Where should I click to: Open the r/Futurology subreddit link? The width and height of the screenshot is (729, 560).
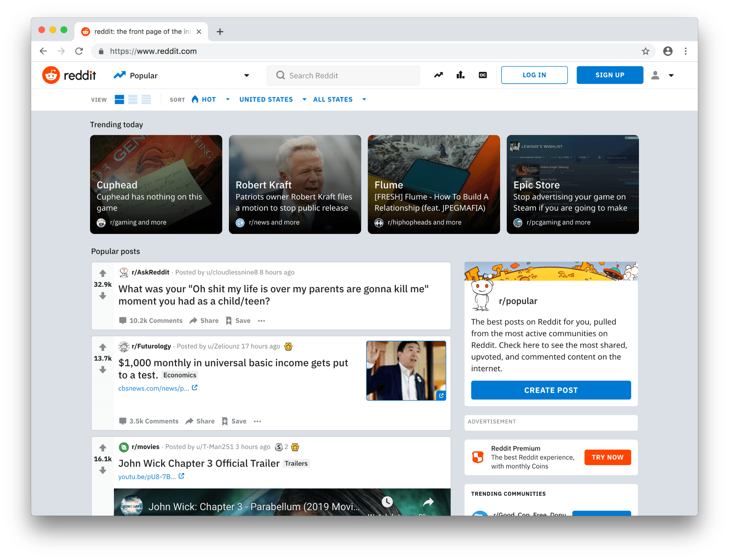151,346
